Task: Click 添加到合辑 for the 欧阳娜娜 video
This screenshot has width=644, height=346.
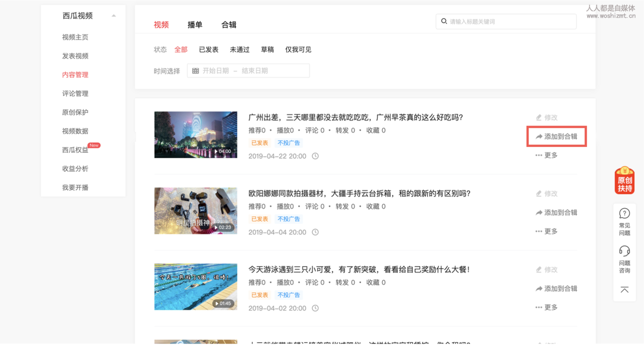Action: [x=557, y=213]
